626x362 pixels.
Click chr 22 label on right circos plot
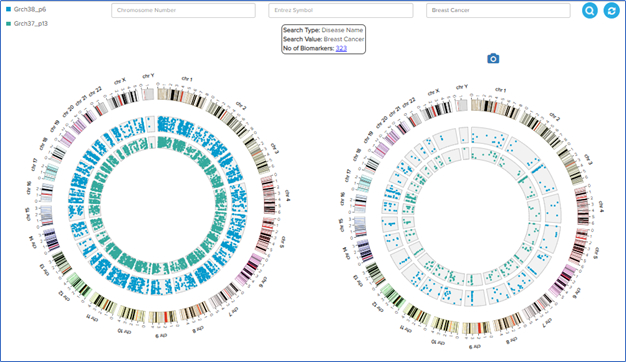[408, 103]
